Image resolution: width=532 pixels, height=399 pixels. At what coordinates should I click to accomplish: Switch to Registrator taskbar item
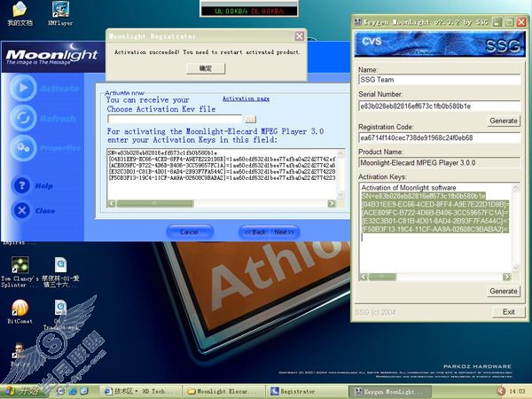tap(307, 391)
